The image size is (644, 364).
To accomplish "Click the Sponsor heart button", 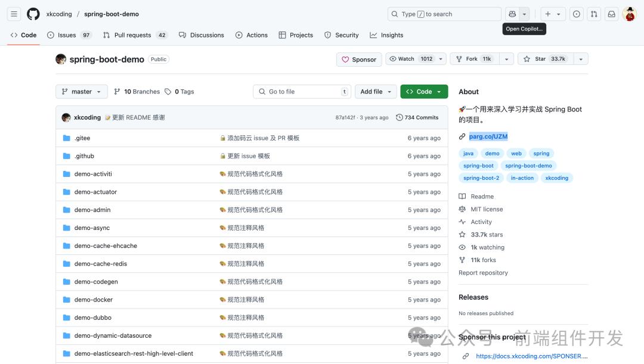I will click(359, 60).
